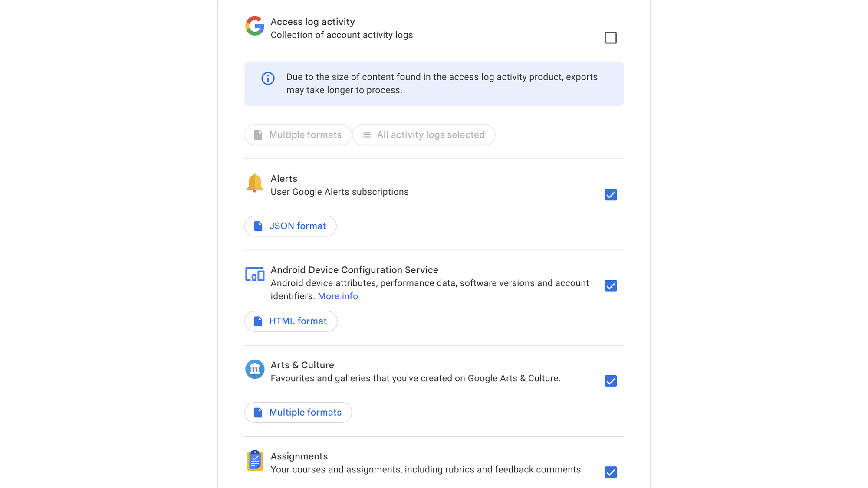Screen dimensions: 868x488
Task: Uncheck the Arts & Culture checkbox
Action: click(x=611, y=381)
